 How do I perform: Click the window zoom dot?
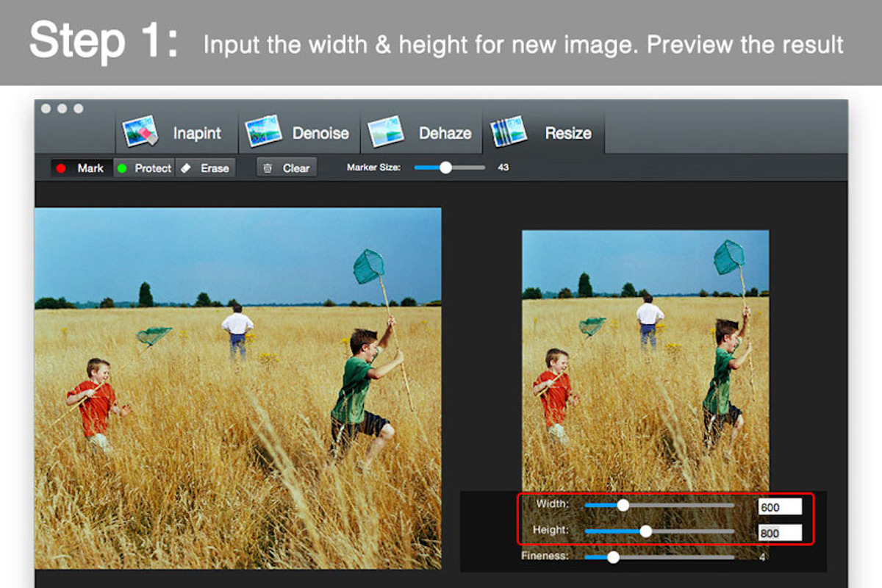tap(78, 109)
